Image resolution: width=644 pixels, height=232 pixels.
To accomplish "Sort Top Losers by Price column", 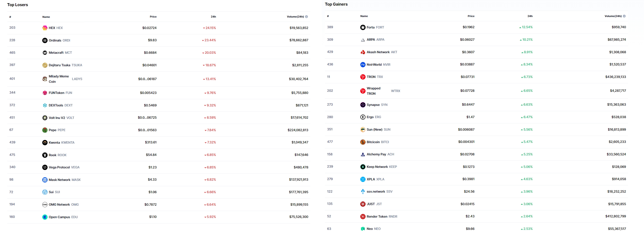I will pyautogui.click(x=153, y=17).
